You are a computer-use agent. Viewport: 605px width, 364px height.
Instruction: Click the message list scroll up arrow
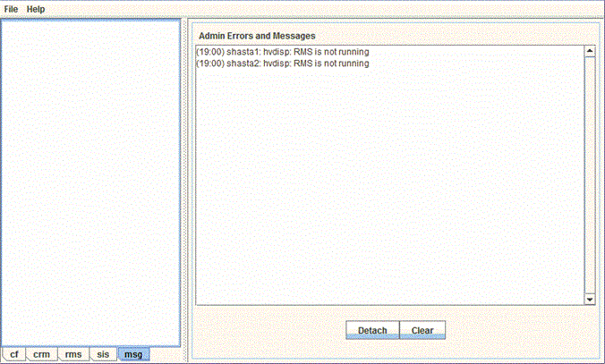[x=589, y=51]
